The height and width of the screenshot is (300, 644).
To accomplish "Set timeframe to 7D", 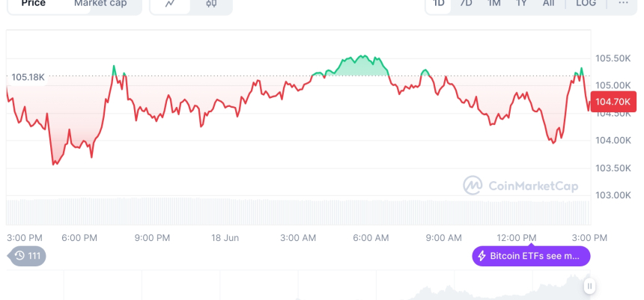I will click(x=466, y=4).
